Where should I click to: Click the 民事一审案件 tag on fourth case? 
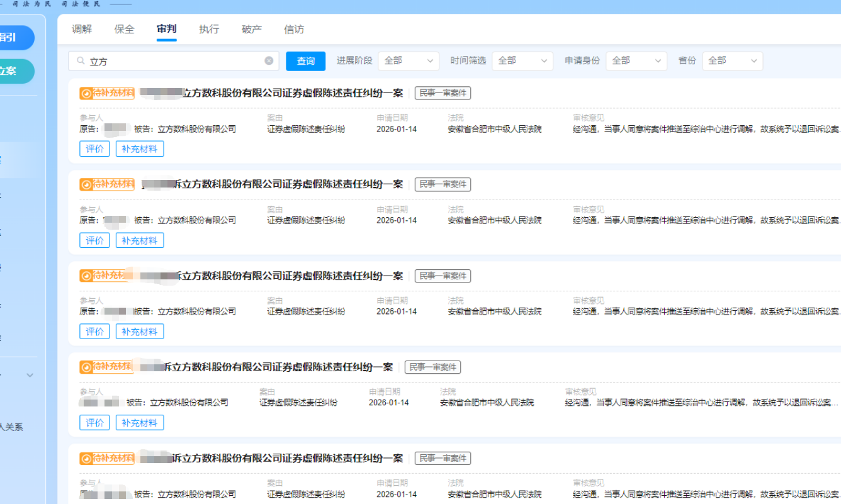432,367
